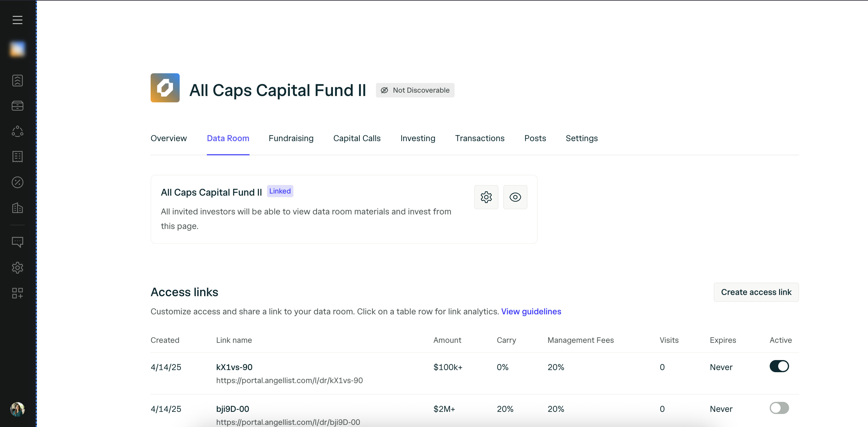
Task: Click the Create access link button
Action: pyautogui.click(x=756, y=292)
